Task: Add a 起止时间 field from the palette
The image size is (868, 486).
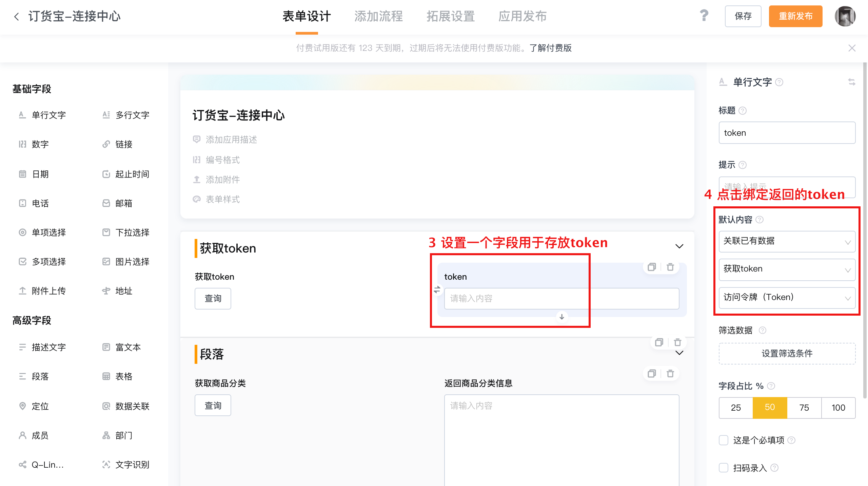Action: click(126, 174)
